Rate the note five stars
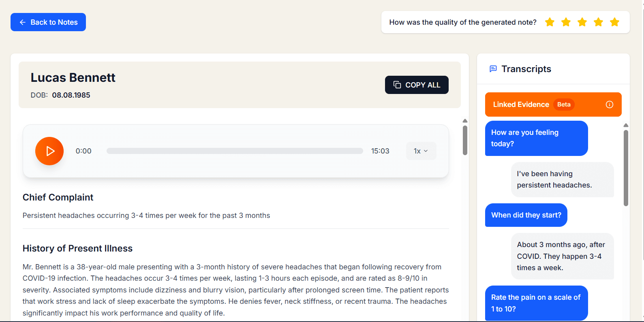The width and height of the screenshot is (644, 322). point(614,22)
